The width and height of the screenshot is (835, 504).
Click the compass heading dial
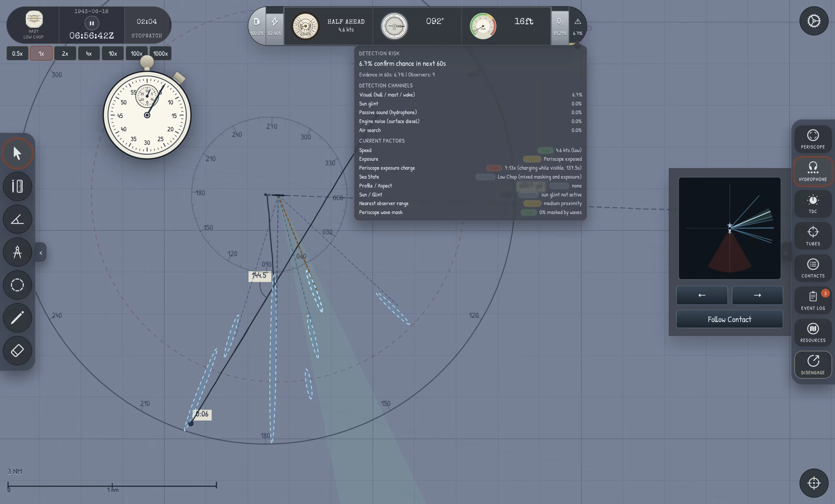(x=394, y=26)
